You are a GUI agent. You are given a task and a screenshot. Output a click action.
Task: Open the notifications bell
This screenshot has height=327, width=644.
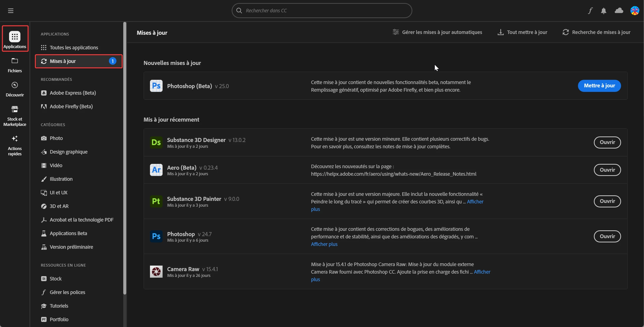[604, 11]
